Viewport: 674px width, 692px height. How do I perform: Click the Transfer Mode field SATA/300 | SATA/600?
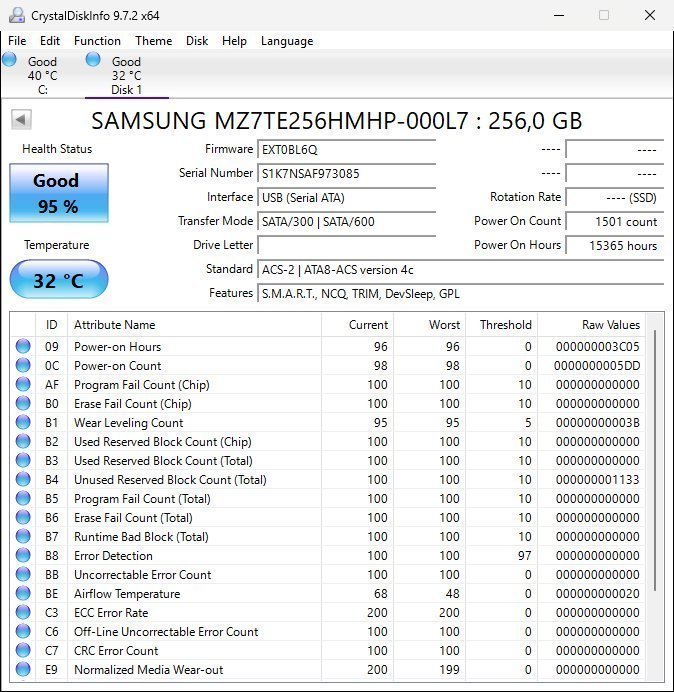pos(346,221)
